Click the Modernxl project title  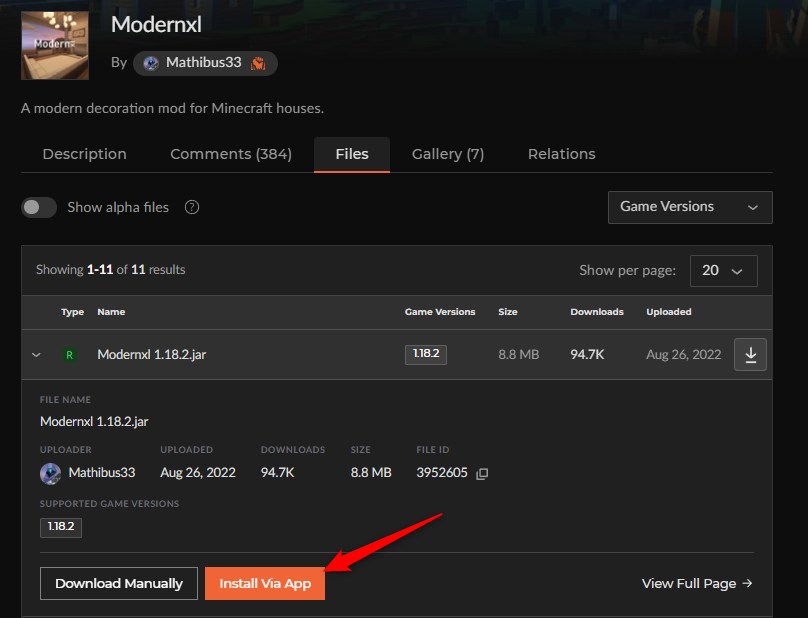[156, 25]
